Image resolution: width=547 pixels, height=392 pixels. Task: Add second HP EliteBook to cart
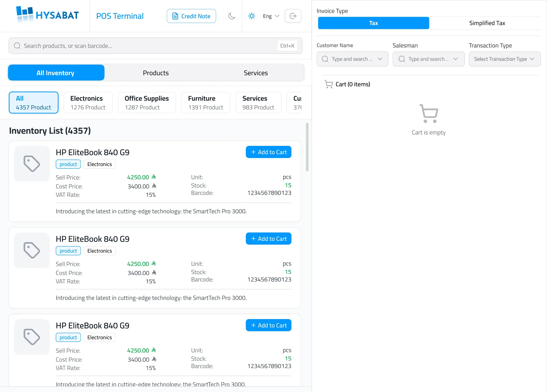268,239
